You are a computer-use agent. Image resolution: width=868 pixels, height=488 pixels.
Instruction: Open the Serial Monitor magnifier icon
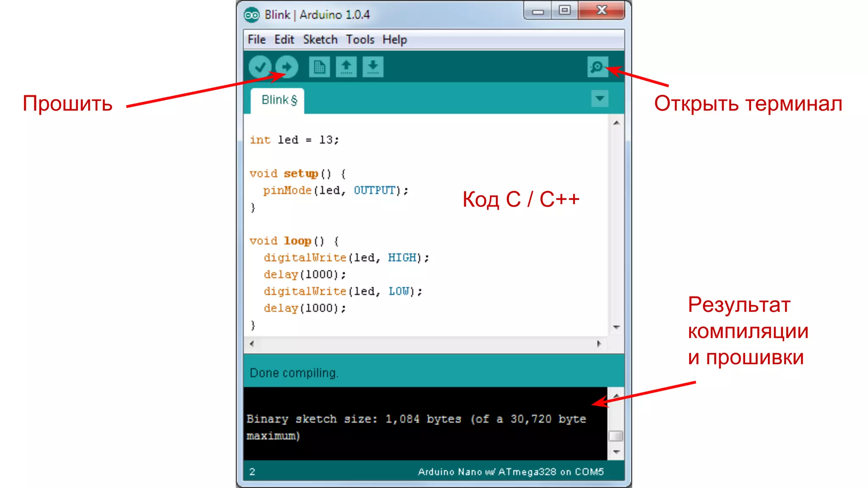[598, 67]
